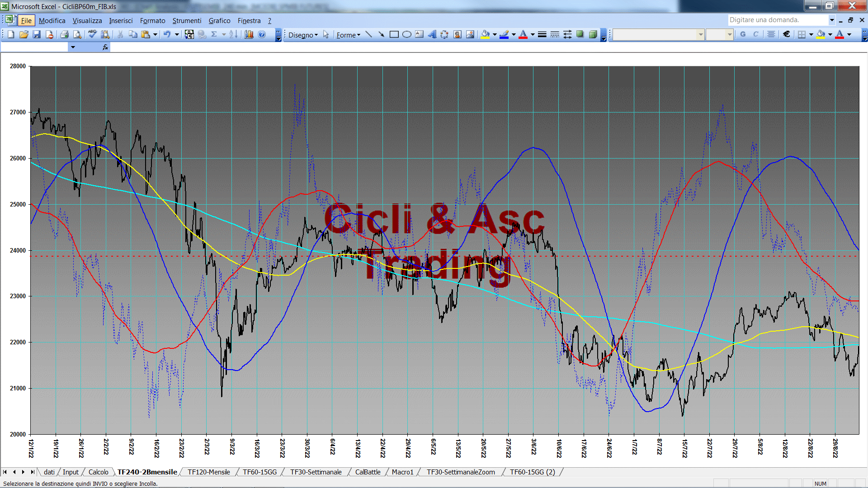This screenshot has height=488, width=868.
Task: Undo the last action with the Undo arrow
Action: pyautogui.click(x=167, y=34)
